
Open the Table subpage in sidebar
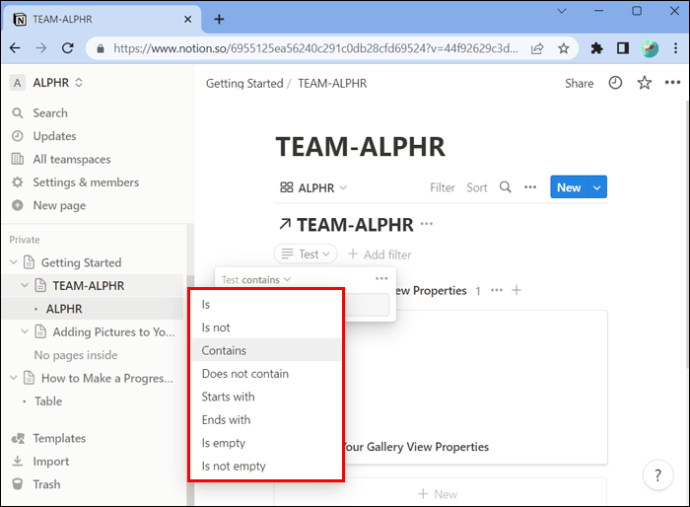click(x=48, y=401)
